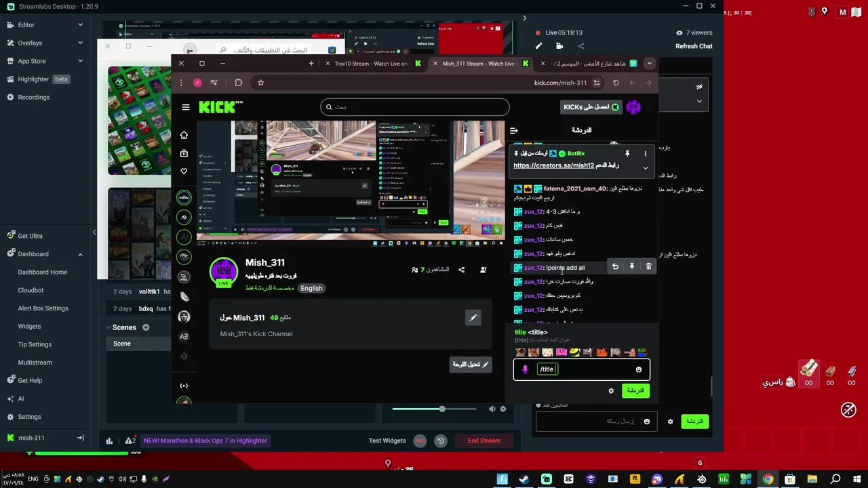This screenshot has height=488, width=868.
Task: Click share stream icon in Streamlabs
Action: click(x=580, y=46)
